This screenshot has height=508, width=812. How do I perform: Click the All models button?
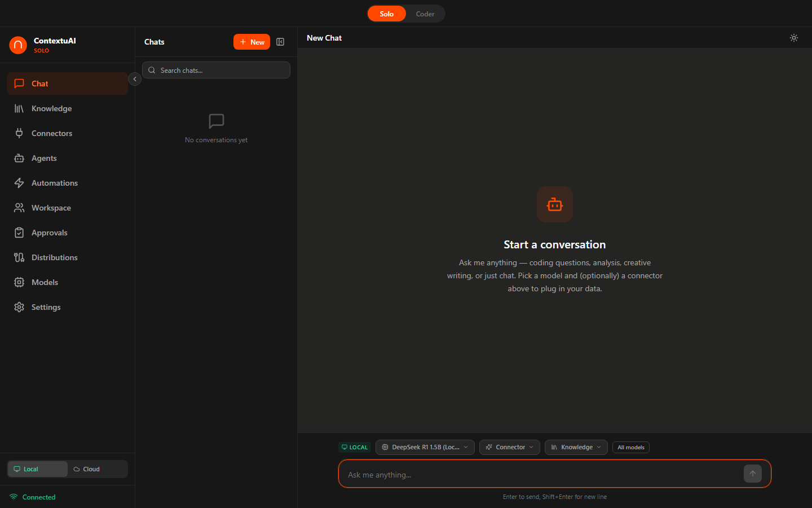[x=631, y=447]
